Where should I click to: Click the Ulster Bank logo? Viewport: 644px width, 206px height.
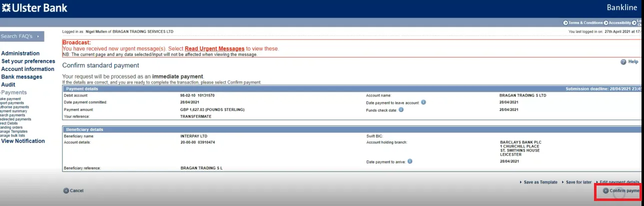coord(34,8)
